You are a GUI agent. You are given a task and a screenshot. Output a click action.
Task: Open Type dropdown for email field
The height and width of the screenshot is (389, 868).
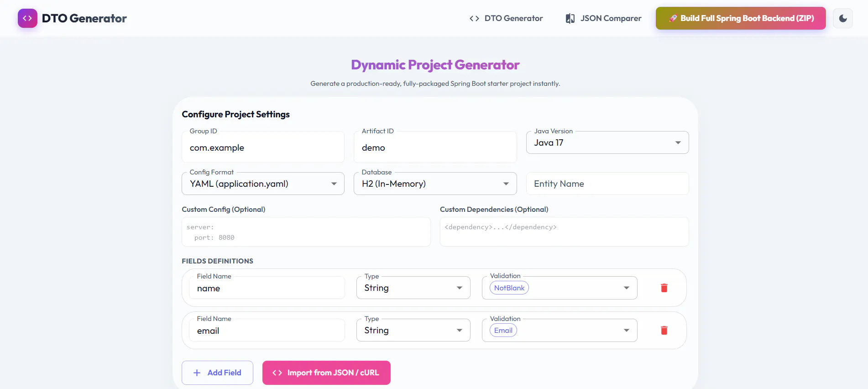413,331
